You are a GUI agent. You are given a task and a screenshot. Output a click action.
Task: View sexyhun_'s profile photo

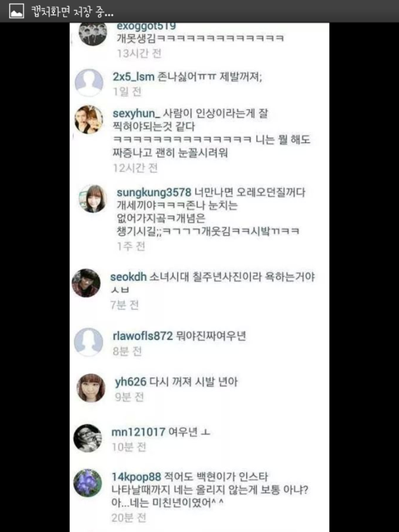coord(89,120)
